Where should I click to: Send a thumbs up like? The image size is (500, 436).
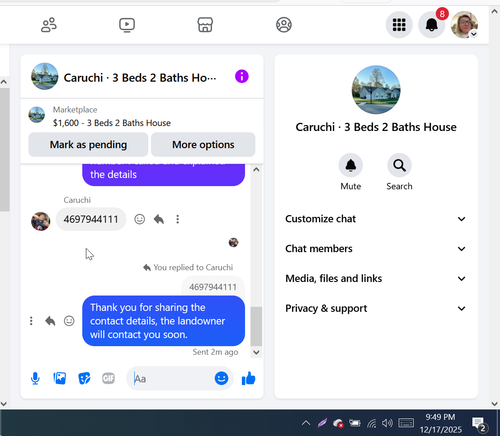click(248, 378)
